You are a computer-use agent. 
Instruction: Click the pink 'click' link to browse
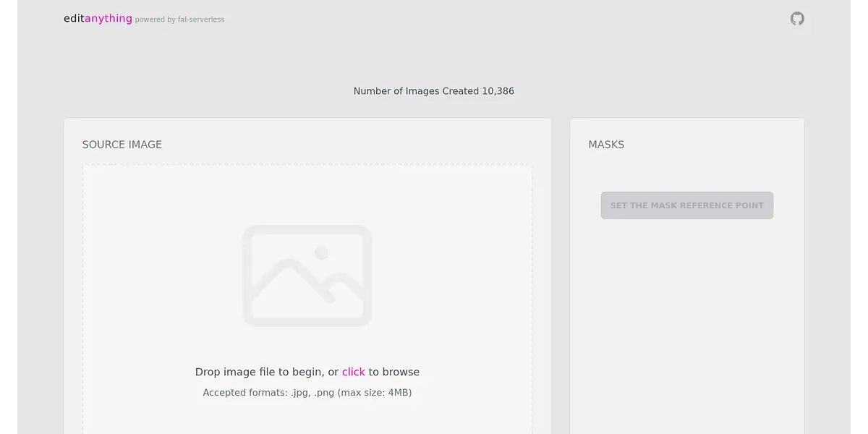[353, 372]
